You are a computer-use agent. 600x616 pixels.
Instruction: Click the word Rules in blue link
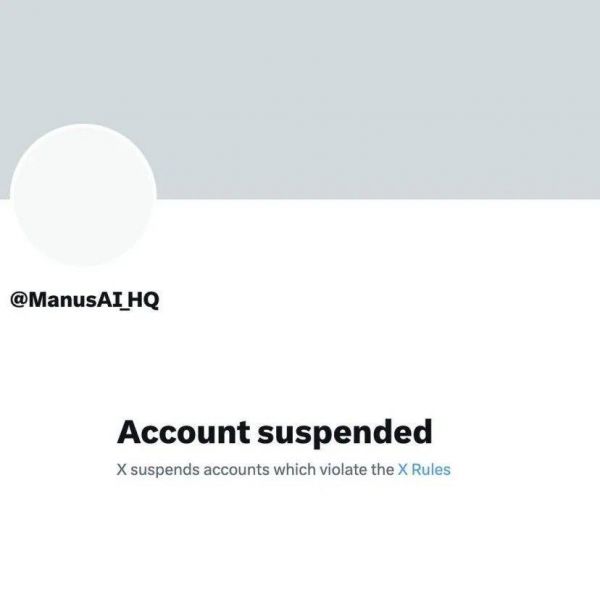tap(431, 469)
